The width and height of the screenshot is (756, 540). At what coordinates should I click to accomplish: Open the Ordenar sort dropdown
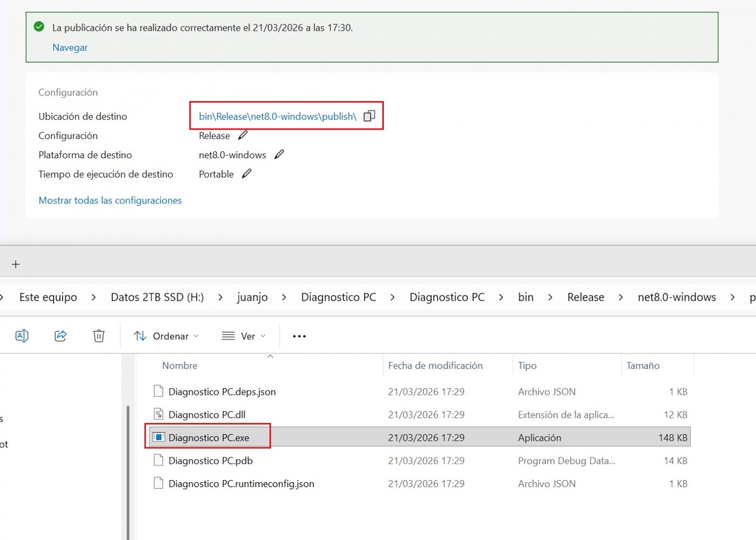(x=166, y=336)
